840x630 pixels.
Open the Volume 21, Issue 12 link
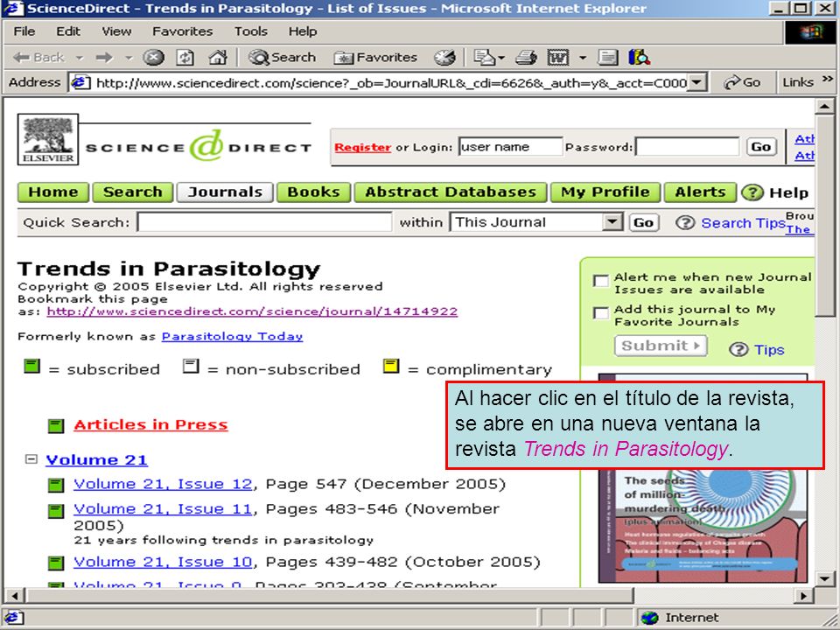pyautogui.click(x=163, y=484)
